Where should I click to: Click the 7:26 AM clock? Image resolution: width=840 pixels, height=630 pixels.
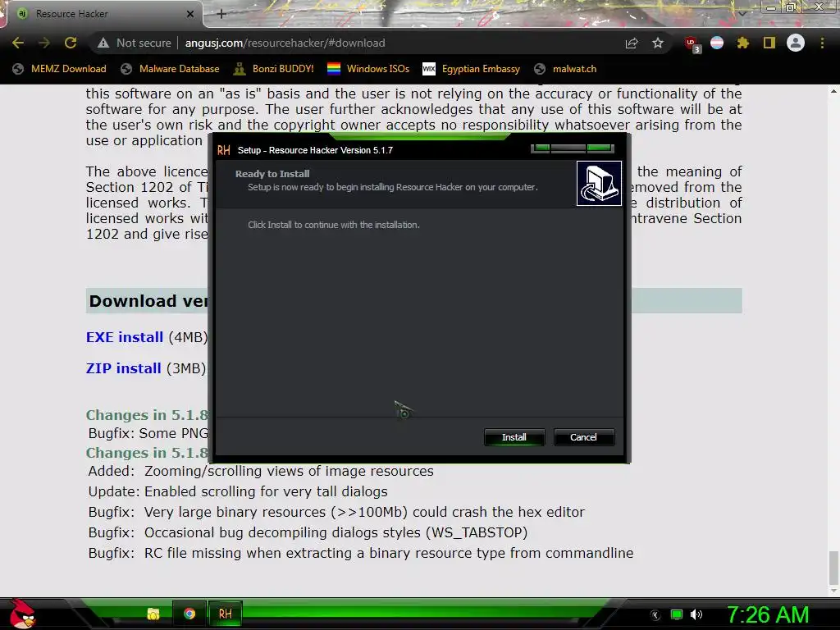click(768, 614)
